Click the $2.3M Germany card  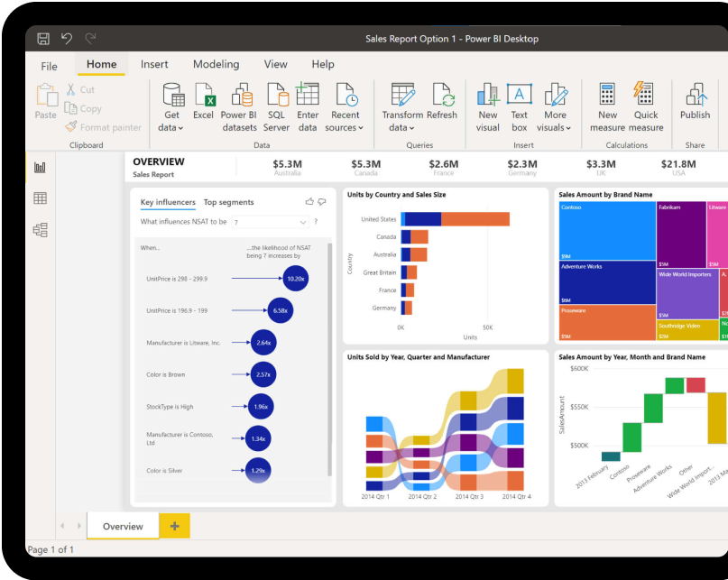pyautogui.click(x=522, y=167)
